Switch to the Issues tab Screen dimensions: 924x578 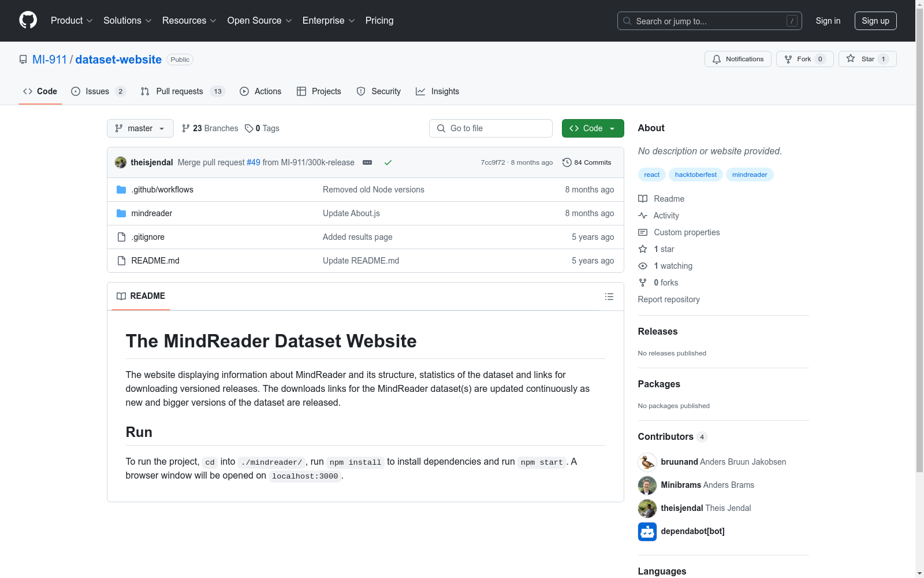point(98,91)
